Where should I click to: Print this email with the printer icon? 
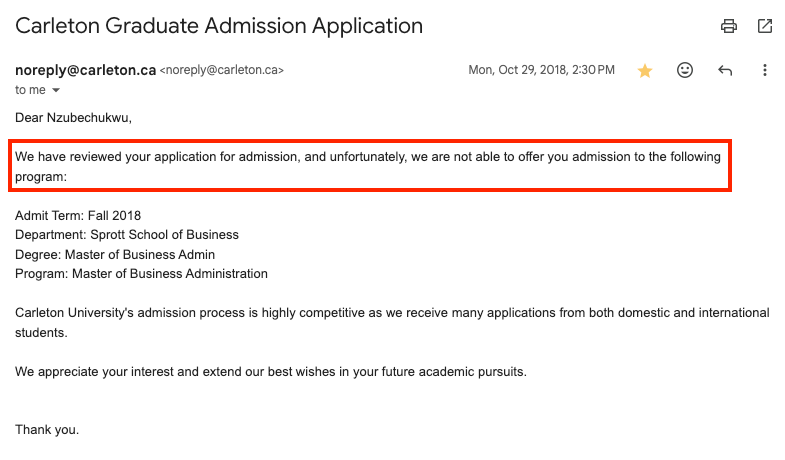(729, 26)
